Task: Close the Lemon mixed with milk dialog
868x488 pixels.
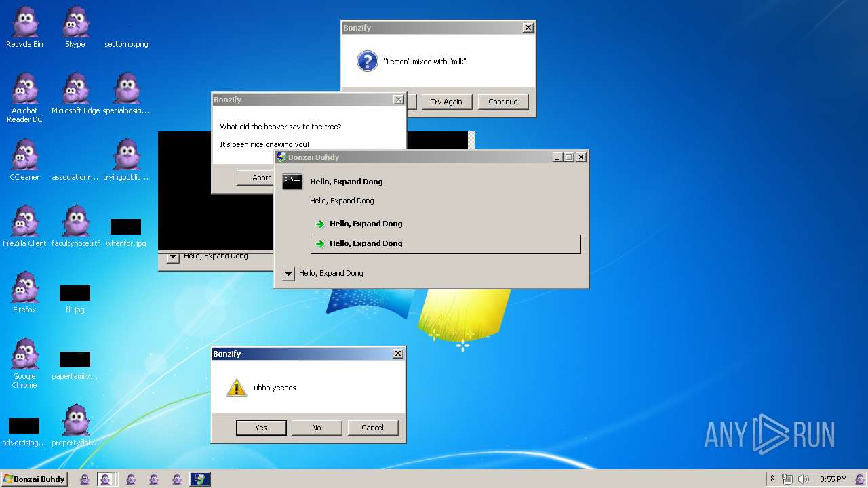Action: pos(528,28)
